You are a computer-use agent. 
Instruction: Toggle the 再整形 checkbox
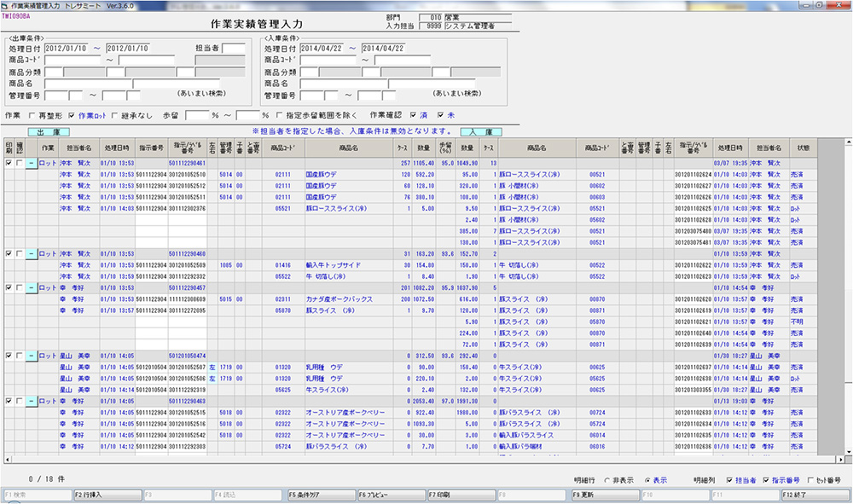pos(32,116)
